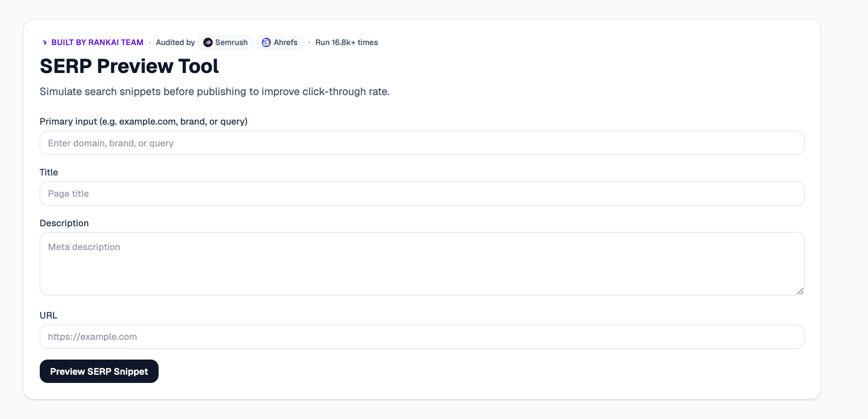Click the 'Simulate search snippets' subtitle text
This screenshot has height=419, width=868.
pos(215,91)
